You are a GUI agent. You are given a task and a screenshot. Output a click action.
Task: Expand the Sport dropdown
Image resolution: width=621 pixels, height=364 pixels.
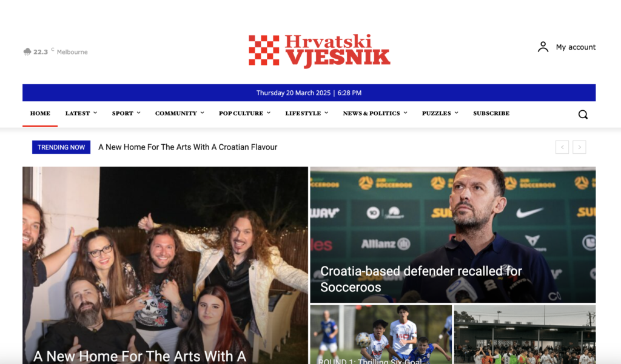click(x=126, y=113)
